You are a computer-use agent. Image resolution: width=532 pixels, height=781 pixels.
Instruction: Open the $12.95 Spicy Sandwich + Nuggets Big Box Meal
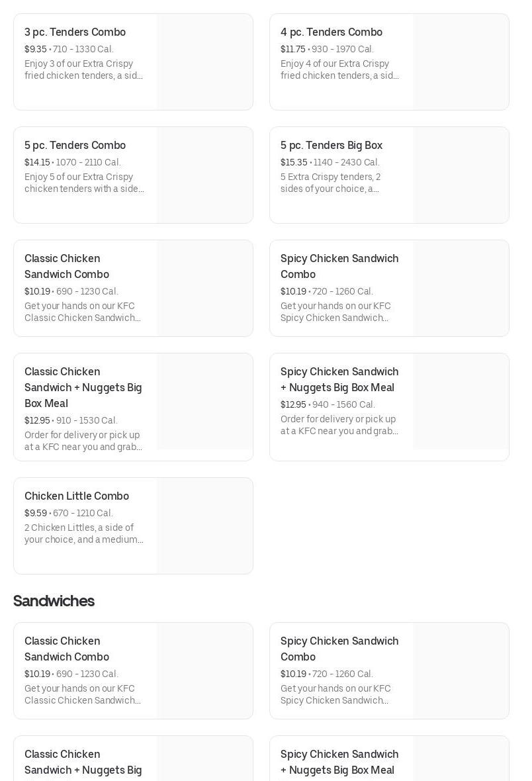pyautogui.click(x=339, y=379)
